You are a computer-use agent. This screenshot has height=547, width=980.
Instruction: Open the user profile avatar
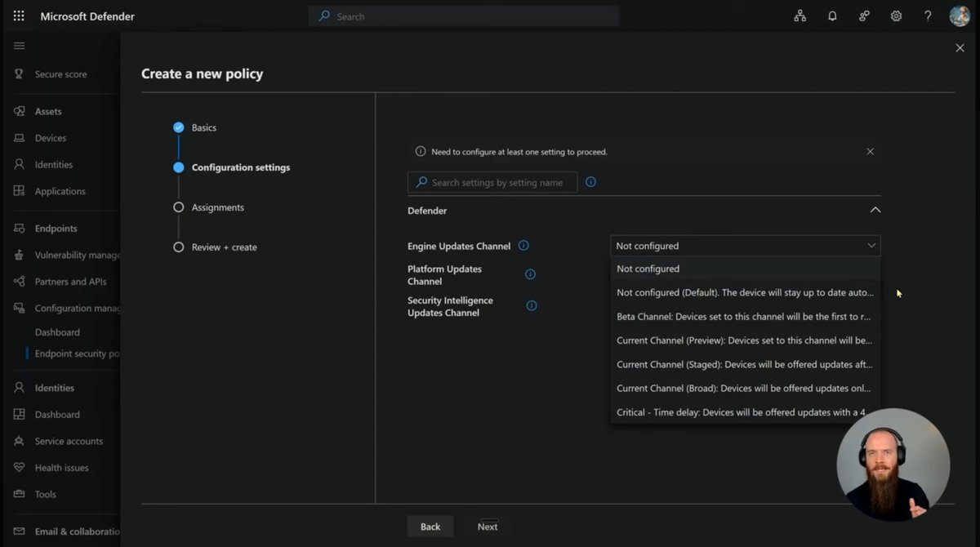[960, 16]
